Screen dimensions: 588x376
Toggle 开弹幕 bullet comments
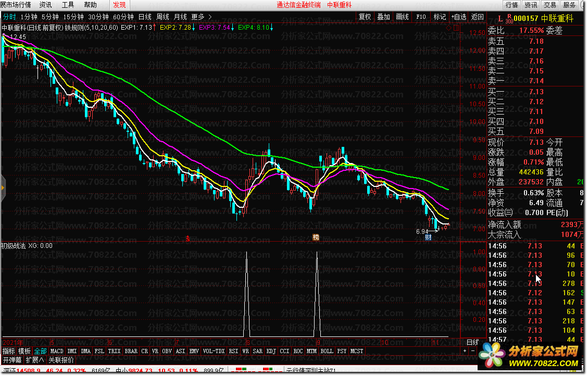point(12,360)
